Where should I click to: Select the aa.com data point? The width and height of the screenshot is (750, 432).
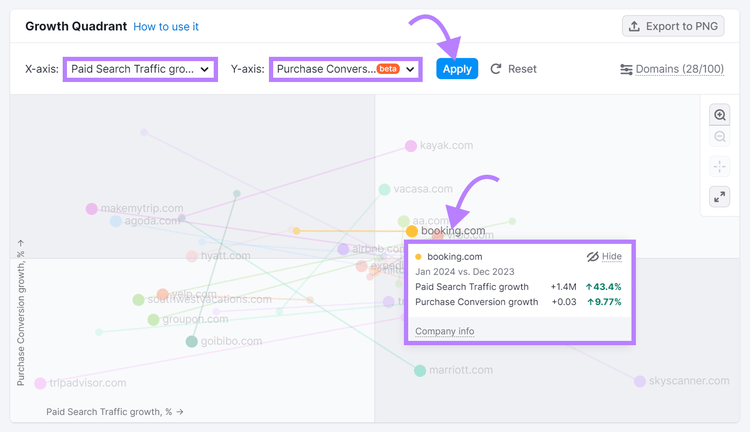403,221
